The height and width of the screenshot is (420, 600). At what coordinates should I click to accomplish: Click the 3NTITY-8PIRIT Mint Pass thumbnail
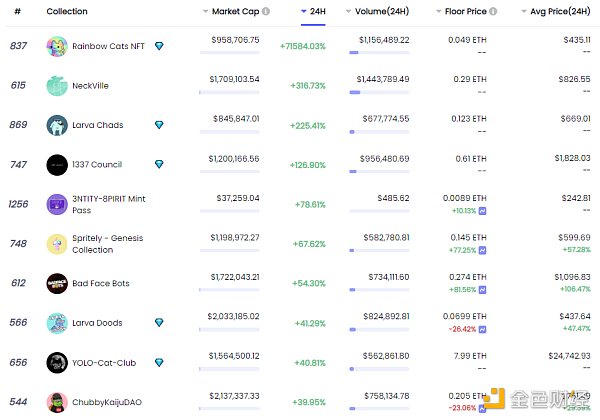(x=57, y=204)
